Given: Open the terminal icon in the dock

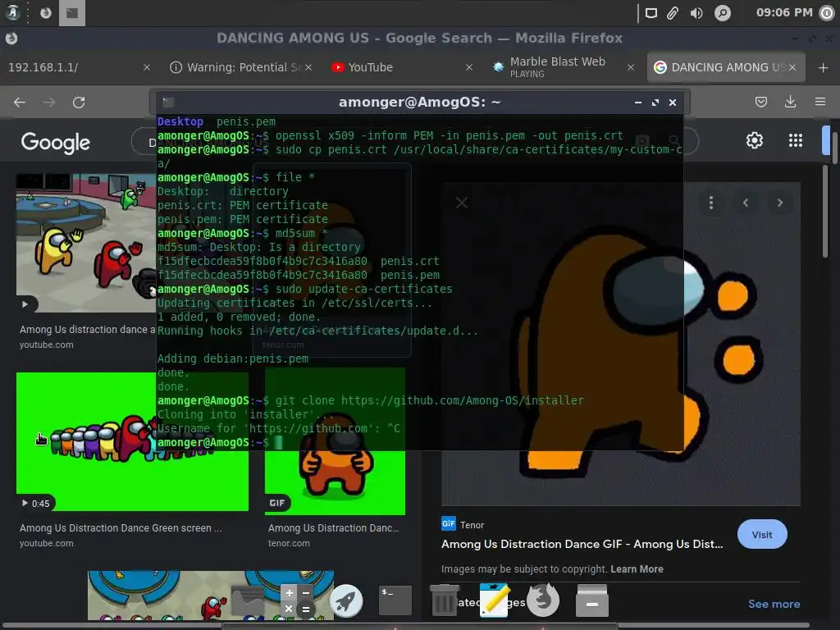Looking at the screenshot, I should click(395, 600).
